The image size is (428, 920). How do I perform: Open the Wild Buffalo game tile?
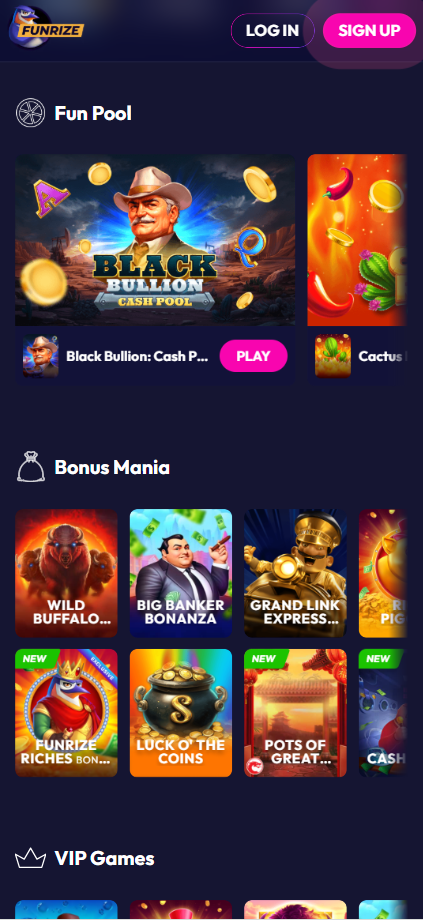66,573
